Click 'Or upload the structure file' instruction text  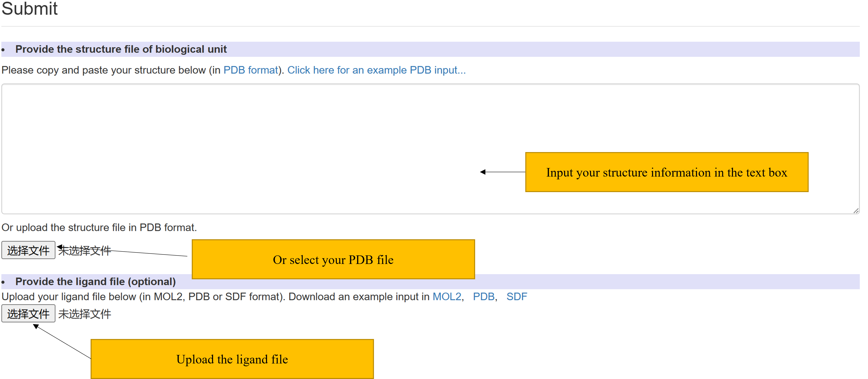point(99,227)
